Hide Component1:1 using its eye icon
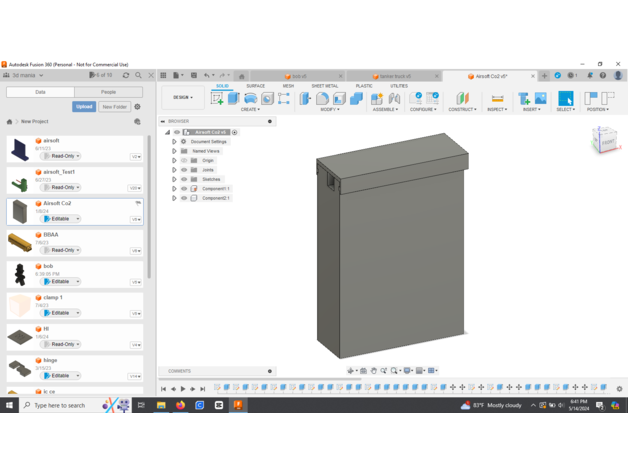628x472 pixels. [184, 188]
